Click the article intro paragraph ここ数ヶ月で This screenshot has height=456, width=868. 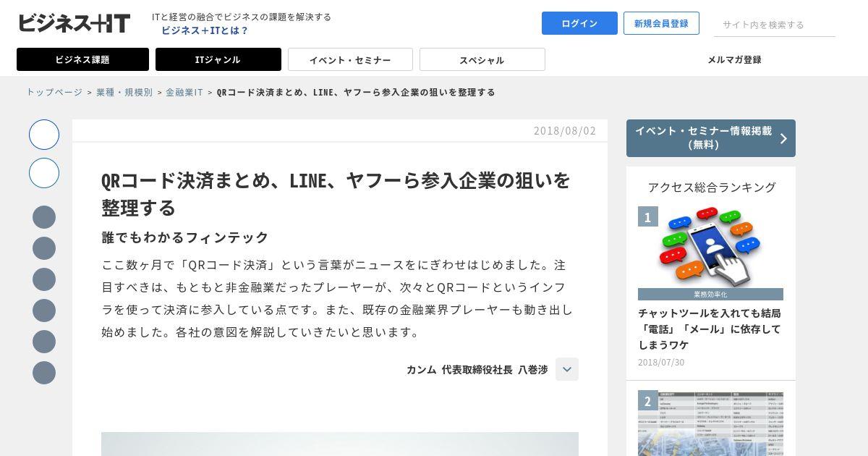click(337, 298)
